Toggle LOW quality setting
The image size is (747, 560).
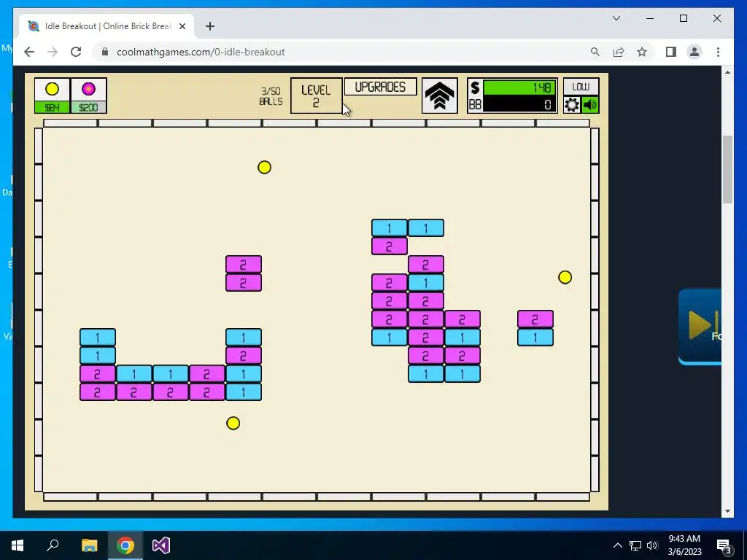(x=581, y=87)
